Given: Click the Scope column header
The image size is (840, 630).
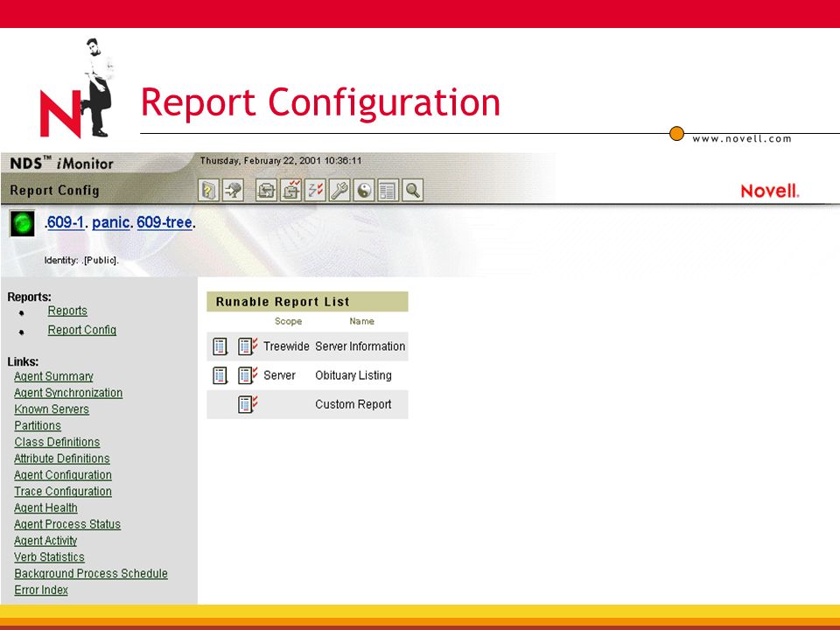Looking at the screenshot, I should click(x=288, y=321).
